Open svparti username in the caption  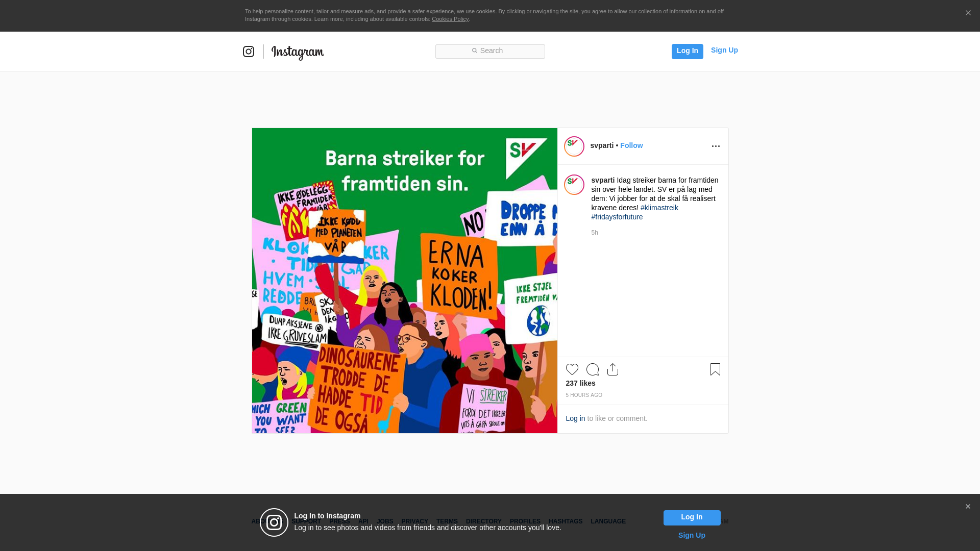point(603,180)
